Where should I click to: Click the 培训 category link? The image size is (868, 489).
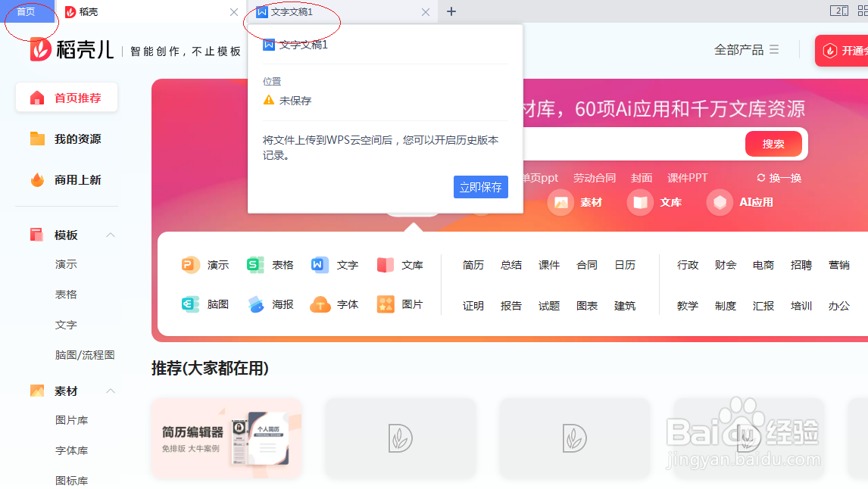pos(801,306)
